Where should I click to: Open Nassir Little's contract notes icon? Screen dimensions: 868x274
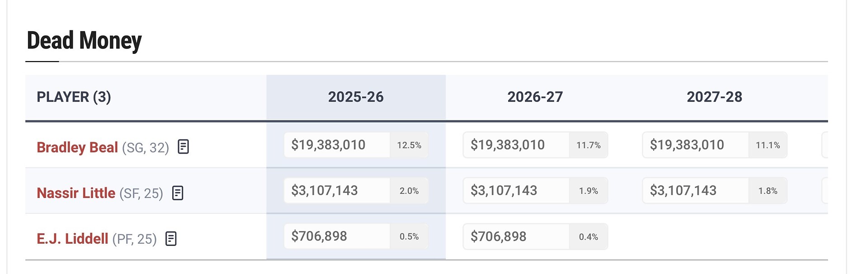click(178, 193)
